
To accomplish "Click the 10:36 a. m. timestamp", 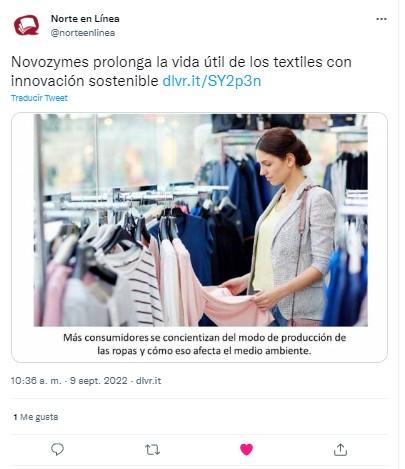I will tap(36, 381).
